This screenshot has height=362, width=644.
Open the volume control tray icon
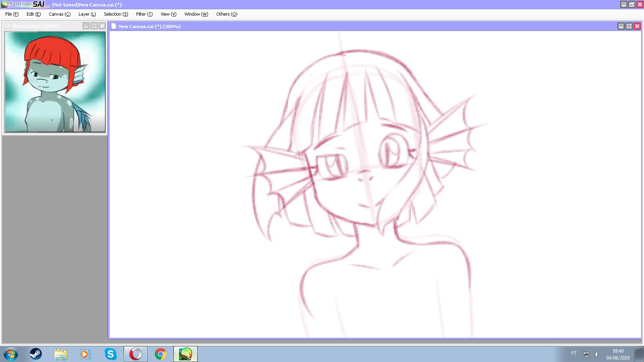coord(597,354)
